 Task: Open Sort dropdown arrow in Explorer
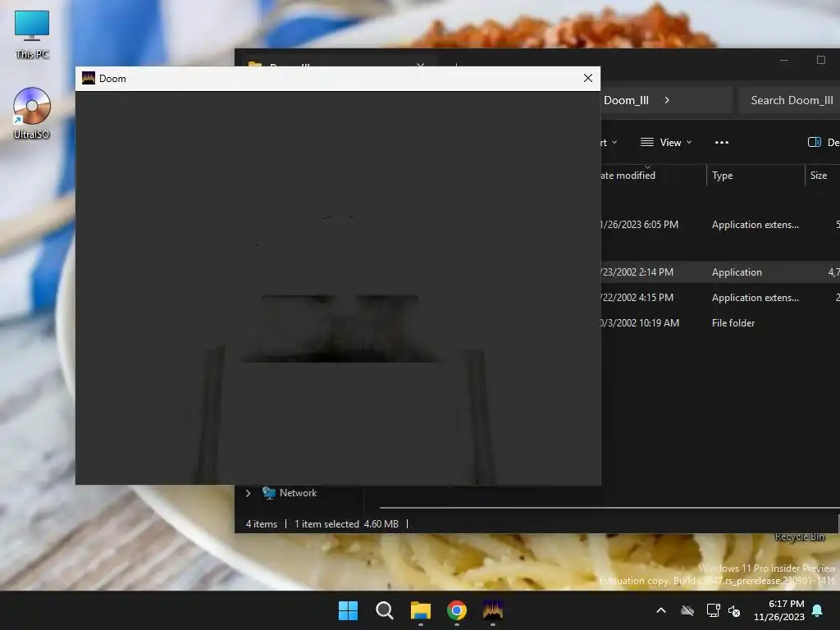(614, 143)
